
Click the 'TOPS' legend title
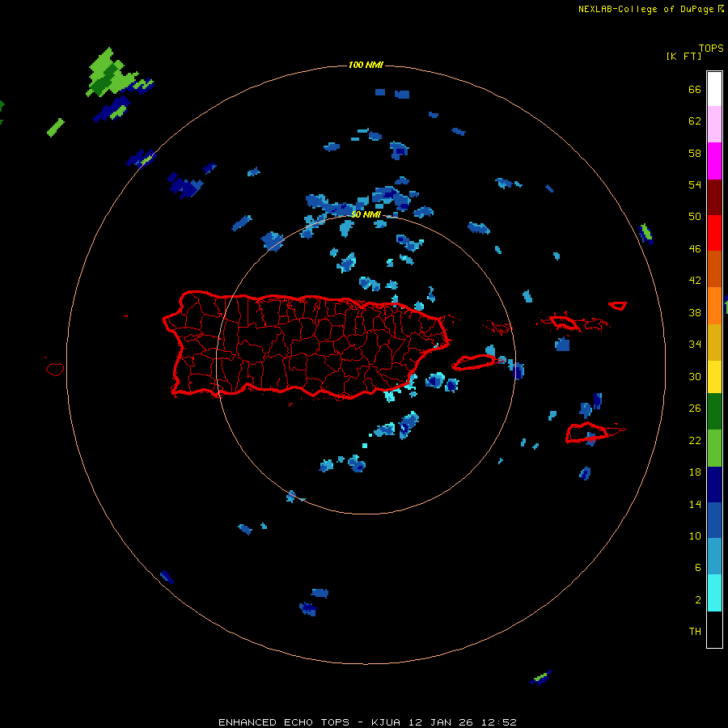point(711,49)
